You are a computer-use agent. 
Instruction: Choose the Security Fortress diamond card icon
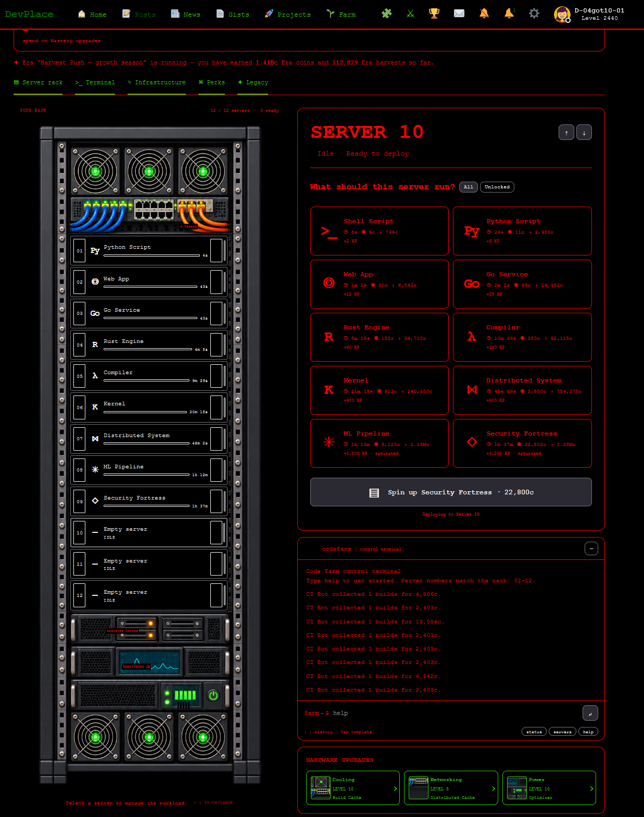click(472, 442)
